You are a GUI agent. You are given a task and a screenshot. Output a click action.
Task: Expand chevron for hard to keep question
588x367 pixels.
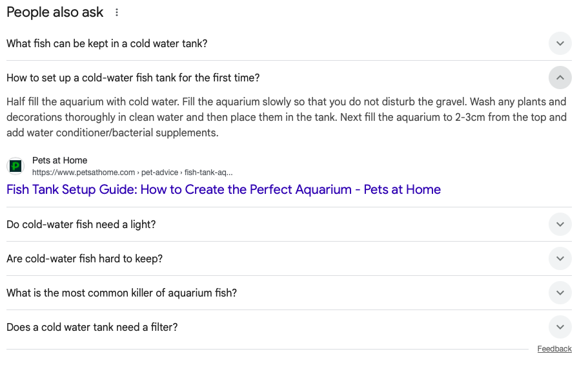coord(560,258)
